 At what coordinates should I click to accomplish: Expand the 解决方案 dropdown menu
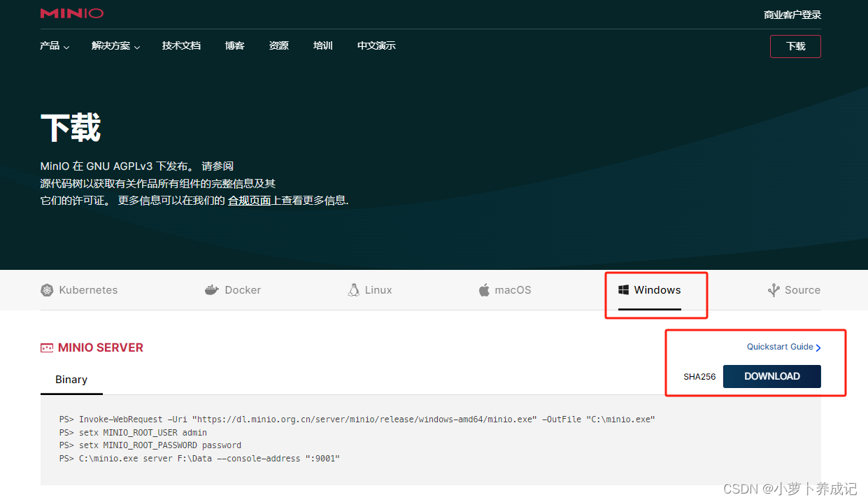point(115,46)
